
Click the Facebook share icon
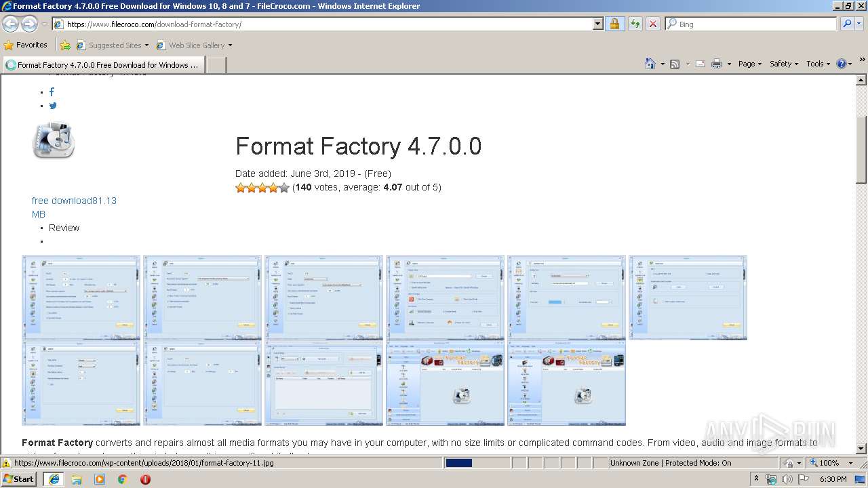[x=52, y=92]
